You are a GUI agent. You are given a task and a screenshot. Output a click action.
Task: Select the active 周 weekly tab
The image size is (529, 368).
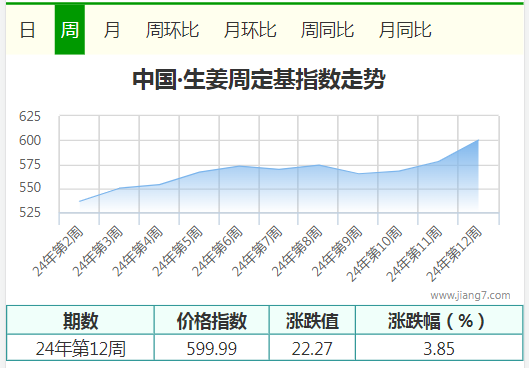tap(70, 30)
